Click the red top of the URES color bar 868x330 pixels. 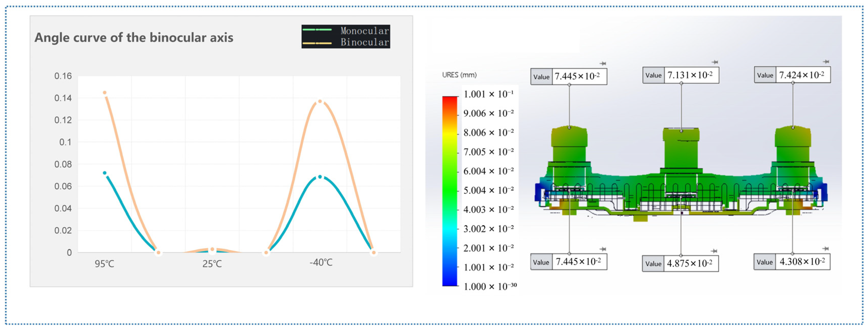click(450, 100)
